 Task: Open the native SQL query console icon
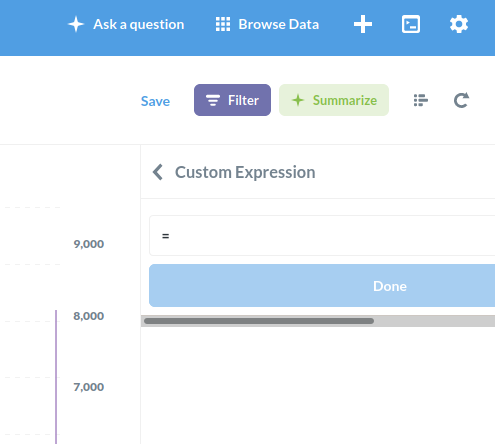point(411,24)
